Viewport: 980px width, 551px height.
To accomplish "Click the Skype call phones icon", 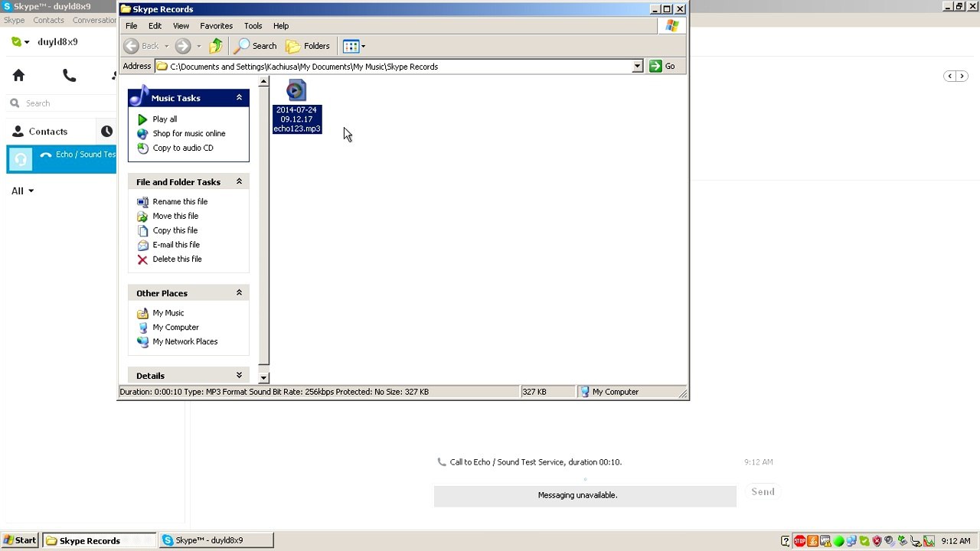I will click(69, 75).
